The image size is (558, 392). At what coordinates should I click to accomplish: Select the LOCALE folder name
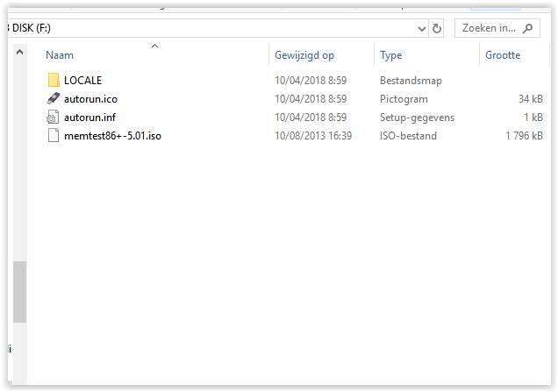tap(82, 81)
